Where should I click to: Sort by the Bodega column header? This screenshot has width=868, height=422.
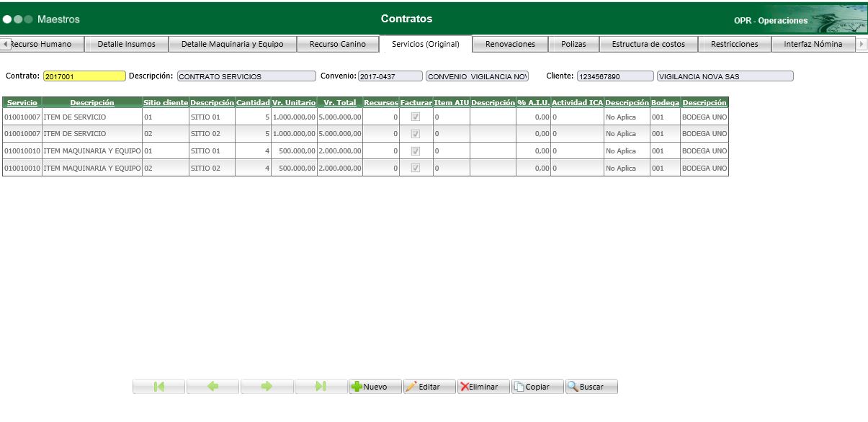(665, 103)
